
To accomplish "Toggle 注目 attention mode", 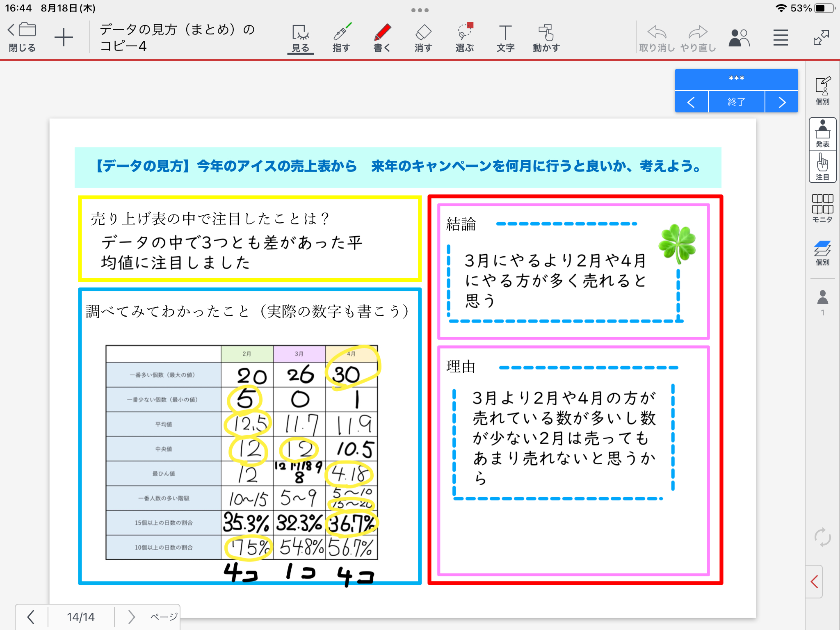I will coord(822,167).
